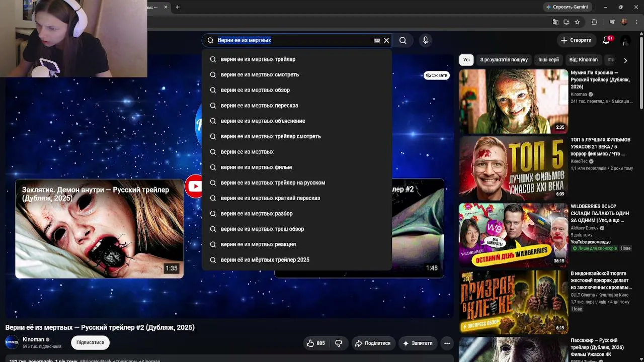Click the Сховати hide button on the player
The image size is (644, 362).
point(436,75)
